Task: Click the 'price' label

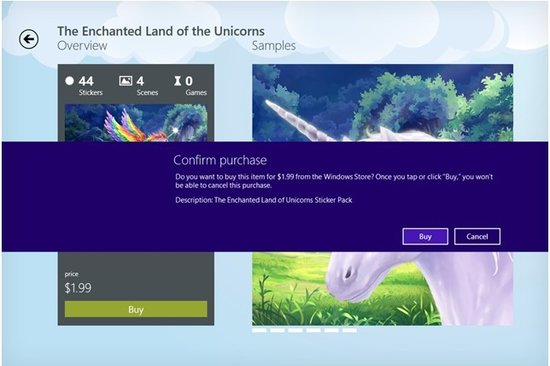Action: coord(71,274)
